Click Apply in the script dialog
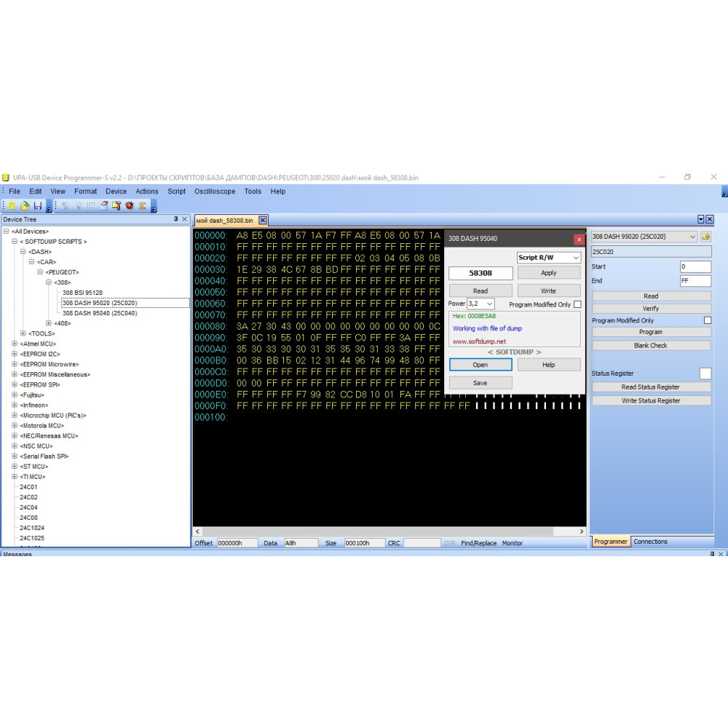 point(549,273)
